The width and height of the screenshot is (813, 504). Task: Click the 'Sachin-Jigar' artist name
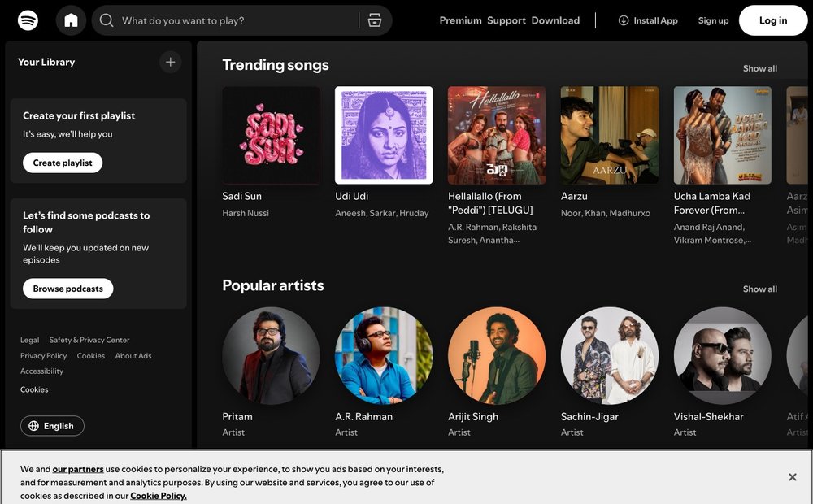589,417
